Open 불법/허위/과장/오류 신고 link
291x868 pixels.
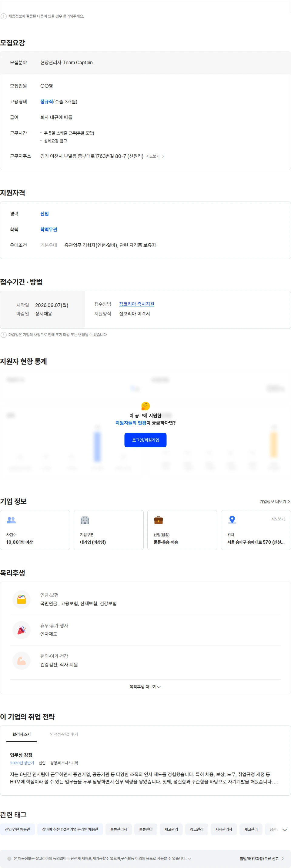pos(259,859)
